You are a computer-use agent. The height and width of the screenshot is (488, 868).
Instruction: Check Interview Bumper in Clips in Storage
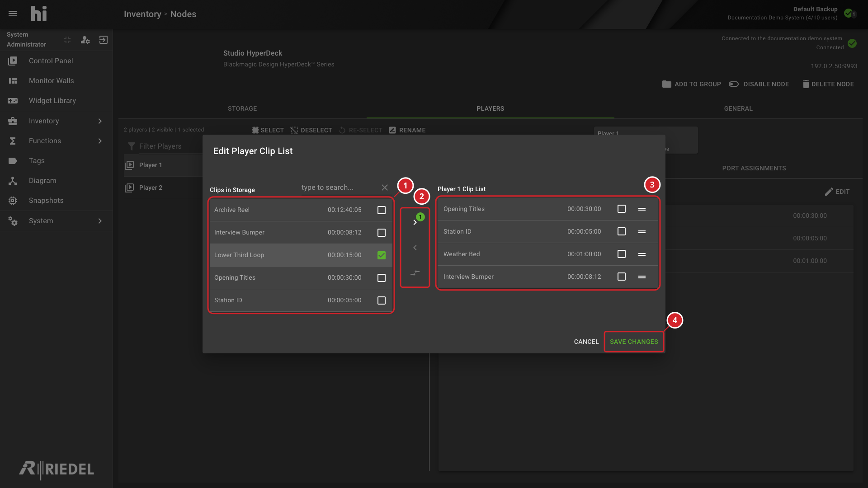pos(382,232)
